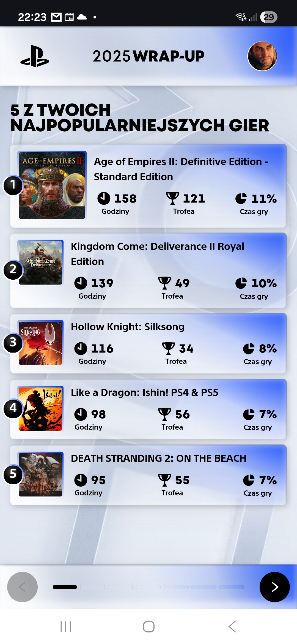The height and width of the screenshot is (644, 297).
Task: Select the first active page indicator dash
Action: [65, 587]
